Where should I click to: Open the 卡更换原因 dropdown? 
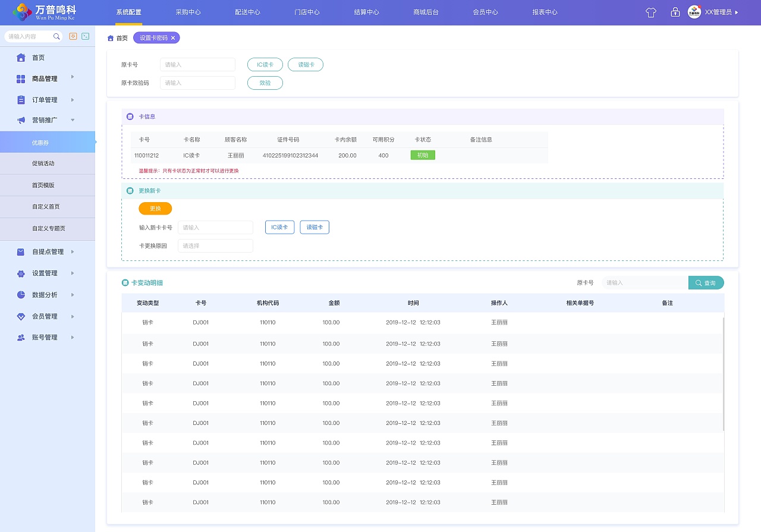215,245
